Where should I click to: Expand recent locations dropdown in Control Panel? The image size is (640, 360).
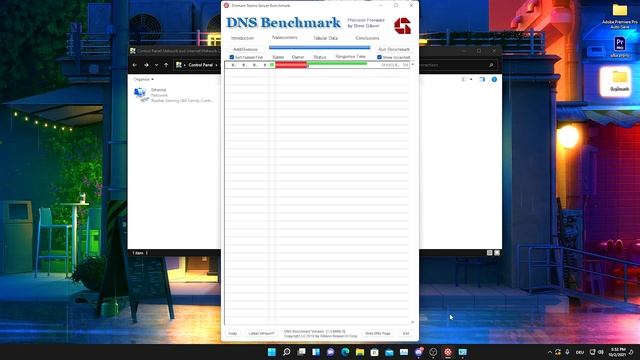pos(156,65)
